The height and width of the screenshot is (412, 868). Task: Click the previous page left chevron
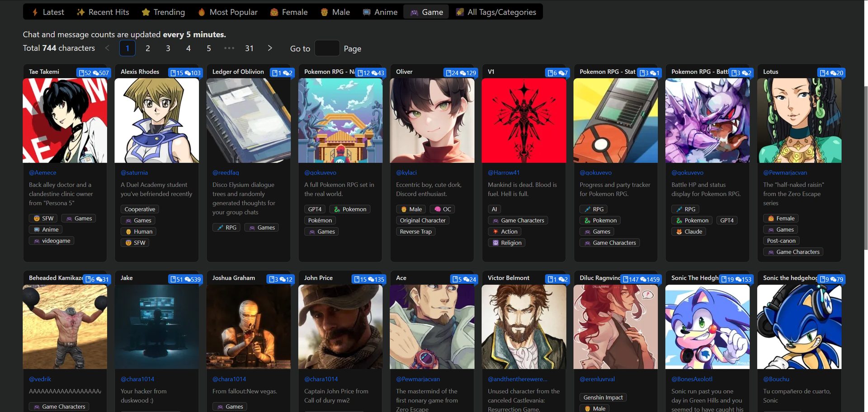coord(107,48)
